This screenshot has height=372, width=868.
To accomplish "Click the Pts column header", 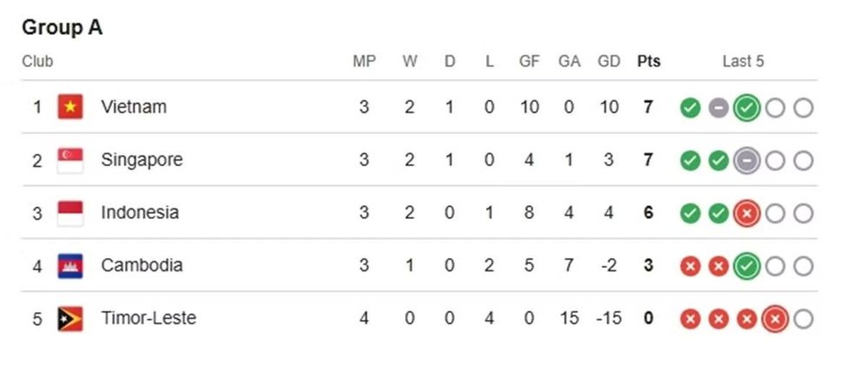I will [x=648, y=61].
